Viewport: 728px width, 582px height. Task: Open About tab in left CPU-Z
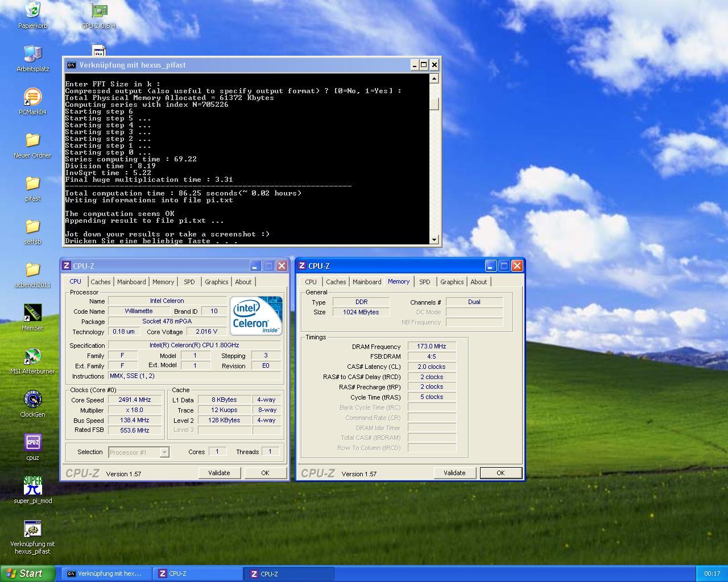[243, 282]
